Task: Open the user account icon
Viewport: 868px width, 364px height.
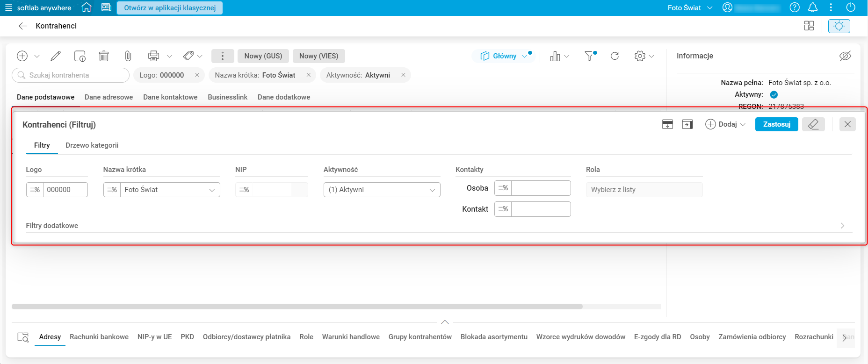Action: [x=727, y=7]
